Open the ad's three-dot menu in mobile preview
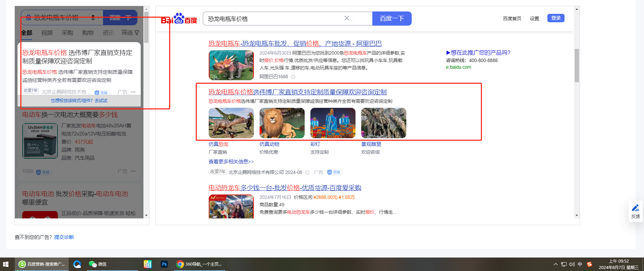 [x=133, y=92]
